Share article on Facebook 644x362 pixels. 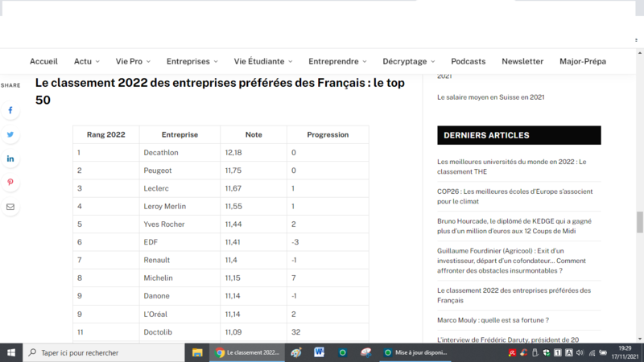pos(10,110)
